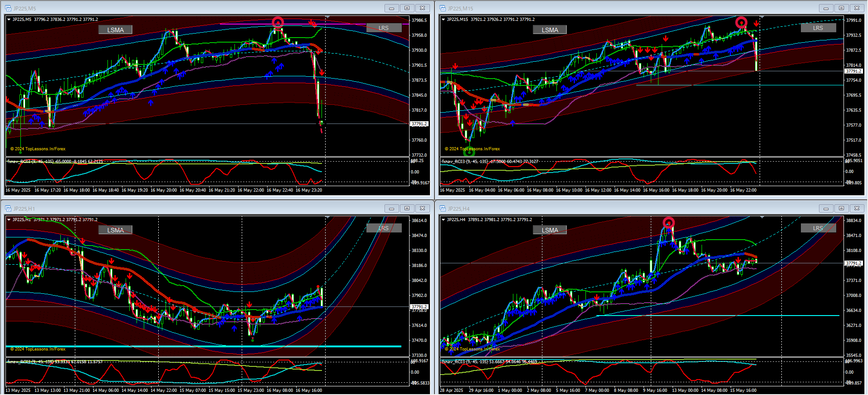The height and width of the screenshot is (395, 868).
Task: Click the JP225,M5 window title icon
Action: point(8,8)
